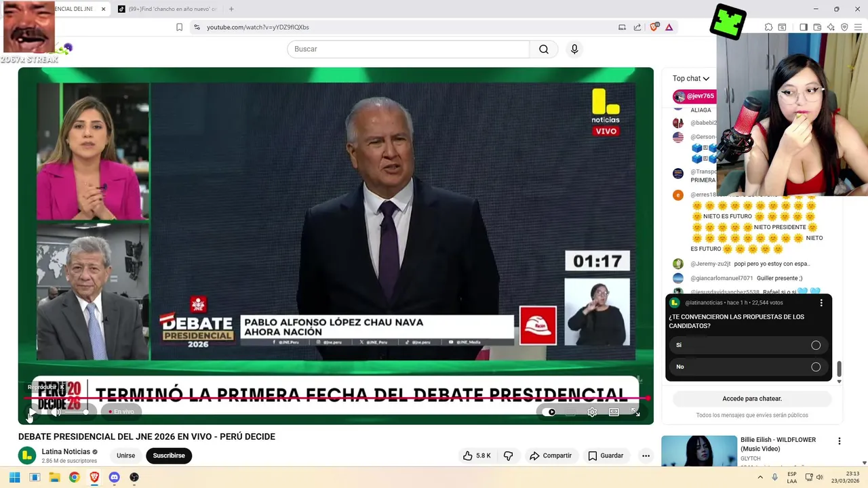Click the ESP LAA language indicator
This screenshot has height=488, width=868.
792,477
